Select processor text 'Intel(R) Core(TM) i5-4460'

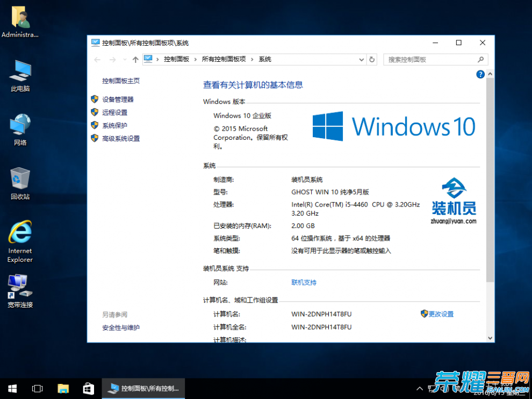point(329,205)
